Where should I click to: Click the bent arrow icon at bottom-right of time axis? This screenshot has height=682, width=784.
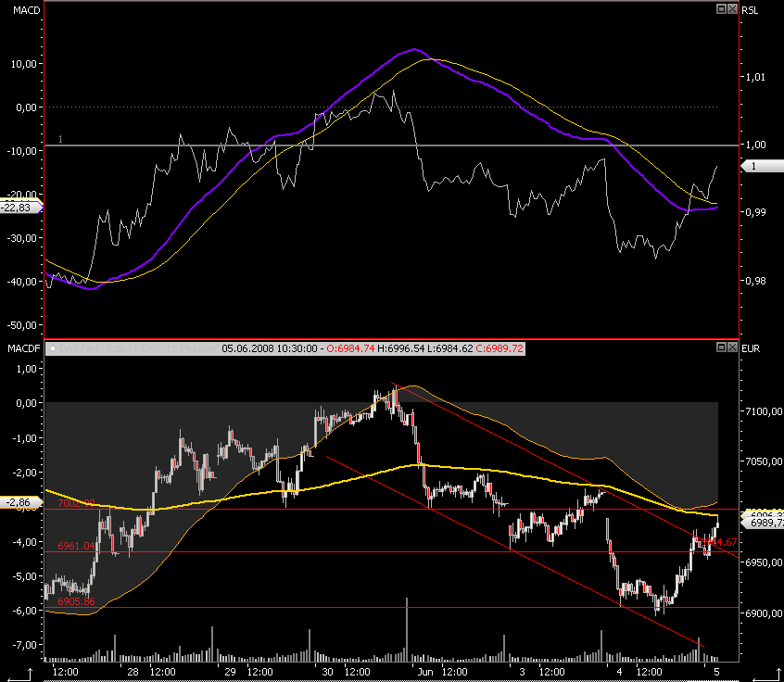(x=766, y=675)
